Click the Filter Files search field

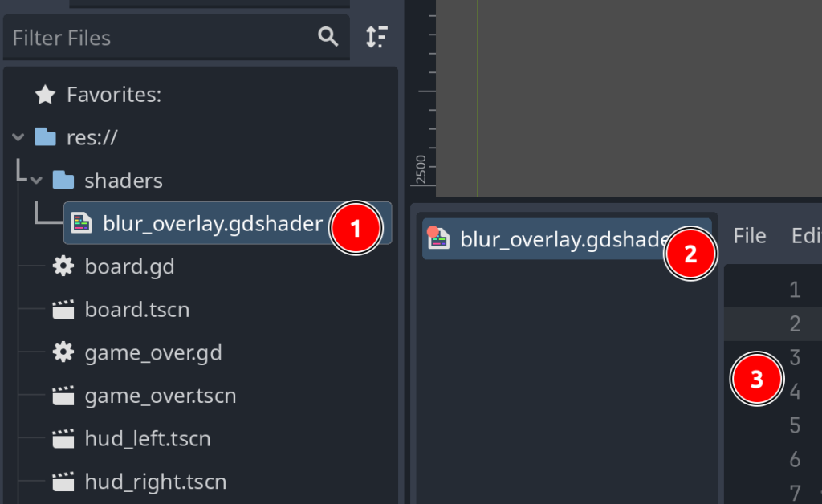(161, 38)
